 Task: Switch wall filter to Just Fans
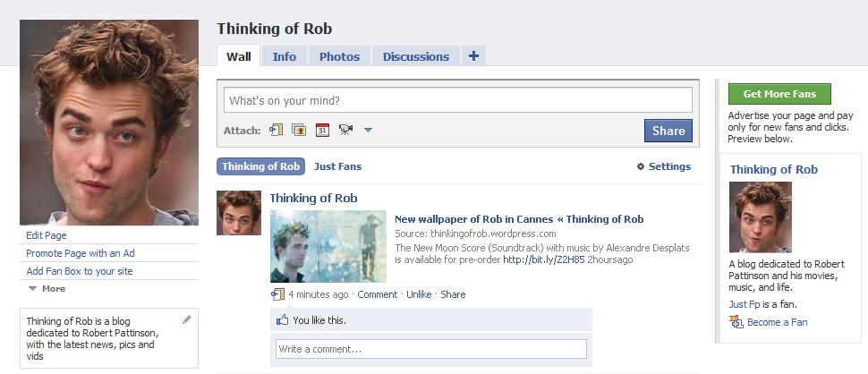pos(337,166)
